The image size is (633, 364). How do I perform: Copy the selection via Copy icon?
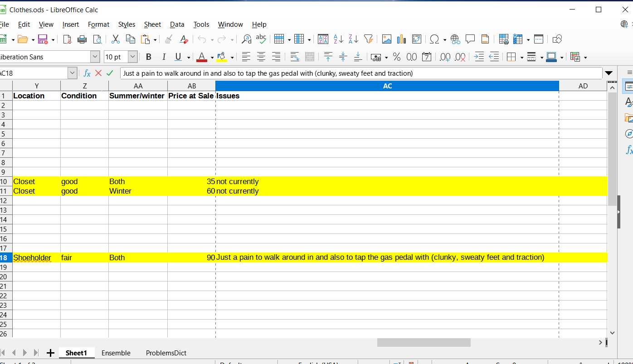(x=130, y=39)
